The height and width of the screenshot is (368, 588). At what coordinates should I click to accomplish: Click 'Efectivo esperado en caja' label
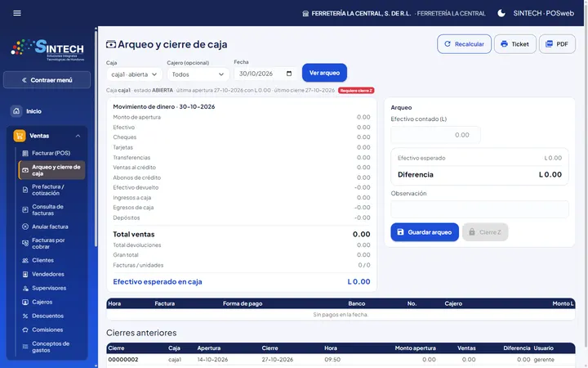coord(158,281)
